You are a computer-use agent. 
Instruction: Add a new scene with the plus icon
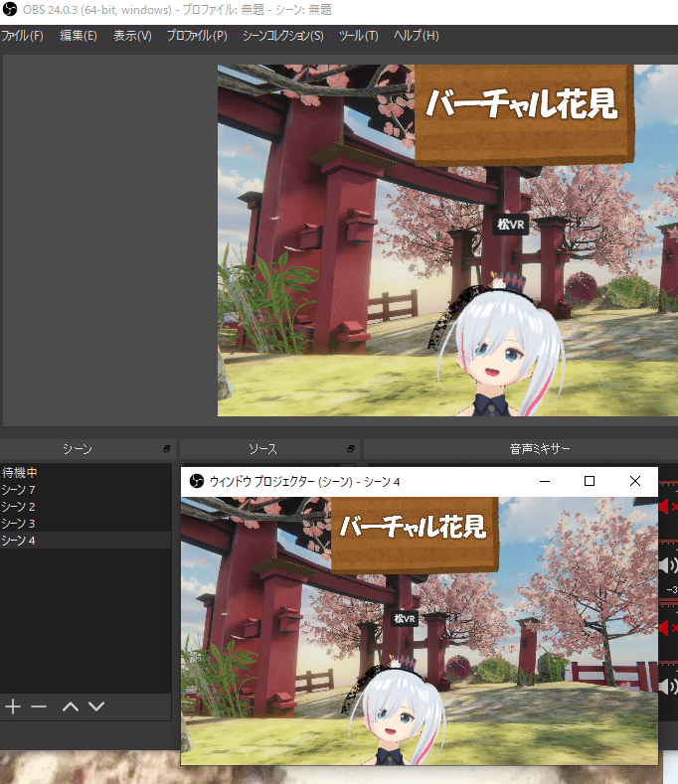[13, 706]
